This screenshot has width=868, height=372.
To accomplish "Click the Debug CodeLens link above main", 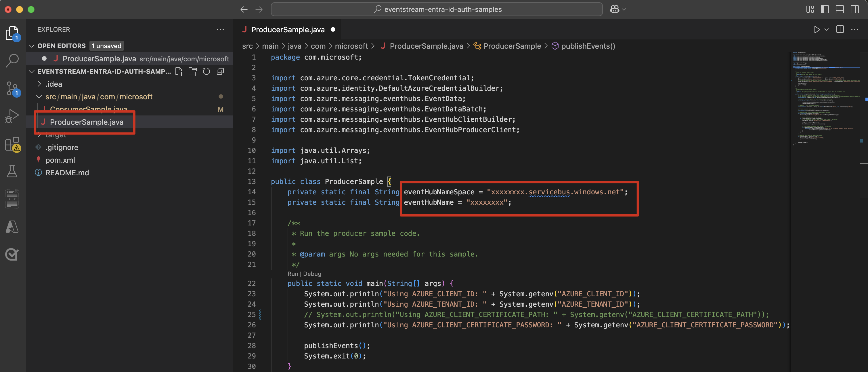I will pos(312,274).
